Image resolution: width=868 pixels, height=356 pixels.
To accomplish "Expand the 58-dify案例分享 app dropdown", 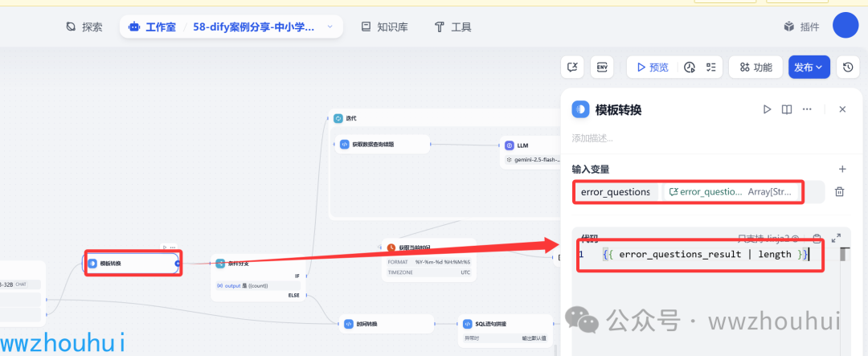I will pos(330,27).
